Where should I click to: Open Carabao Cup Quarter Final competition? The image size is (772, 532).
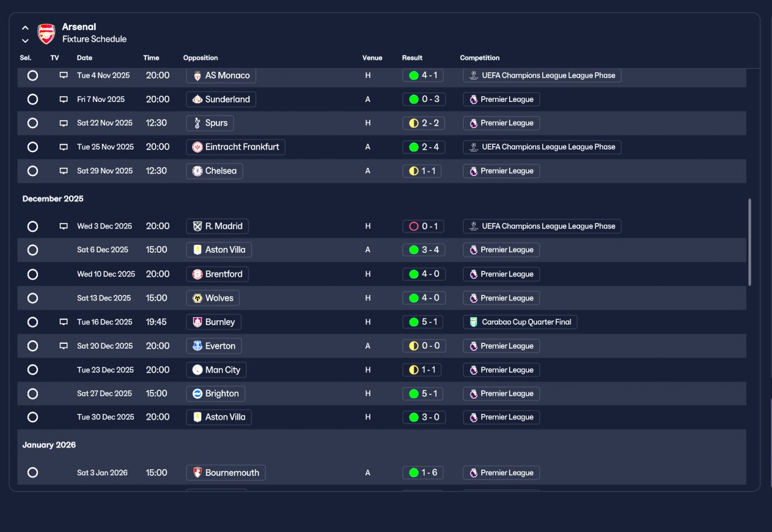[520, 322]
